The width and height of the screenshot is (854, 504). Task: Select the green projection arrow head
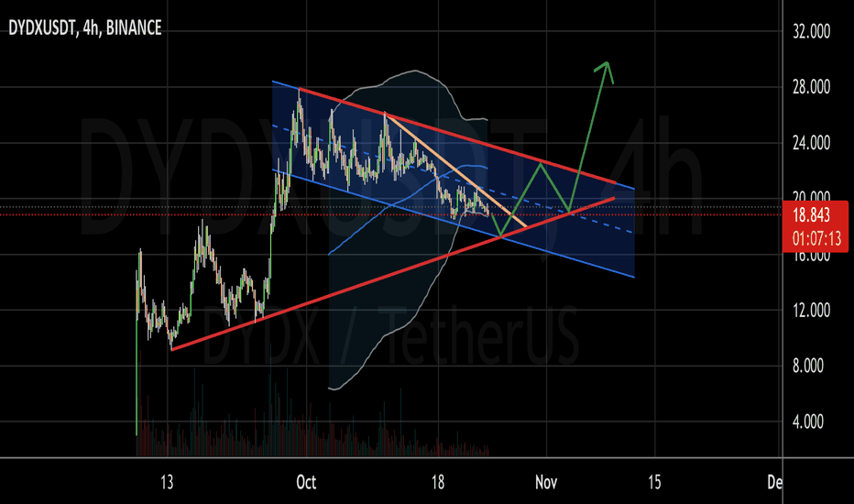tap(606, 71)
